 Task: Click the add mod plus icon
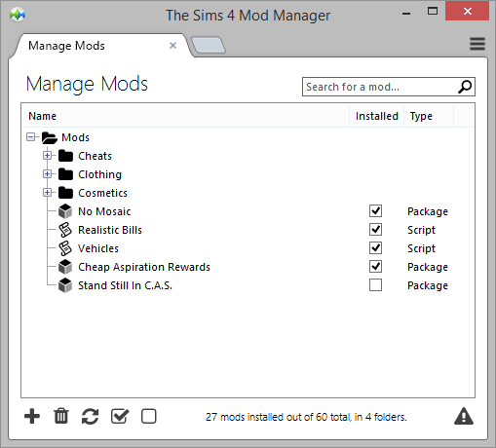32,416
